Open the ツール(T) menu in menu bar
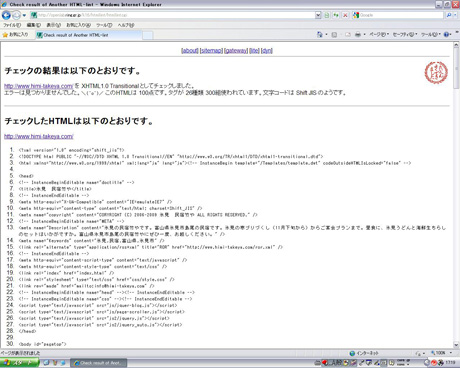This screenshot has width=460, height=368. pos(104,25)
